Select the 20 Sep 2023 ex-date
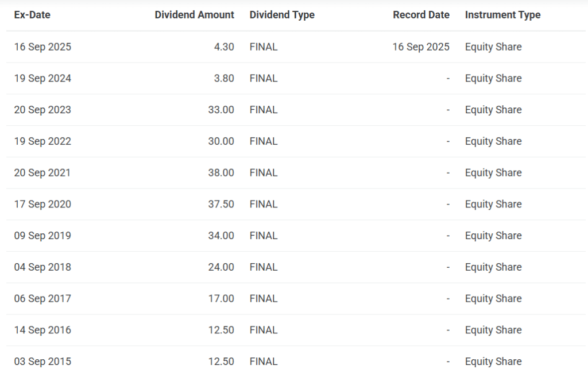 42,110
